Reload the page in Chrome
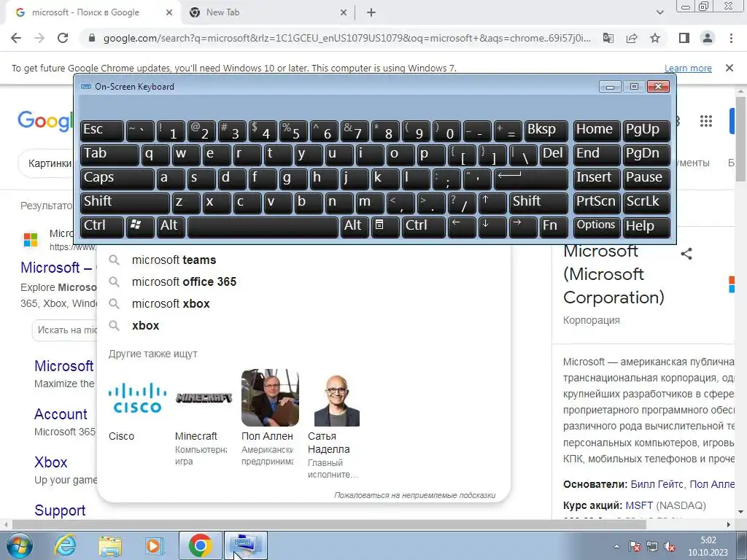Viewport: 747px width, 560px height. click(x=63, y=38)
